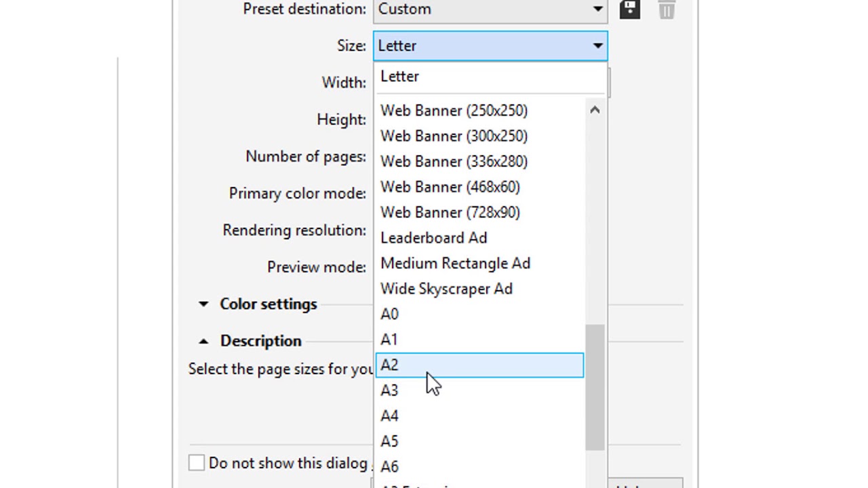Select A0 page size
The image size is (868, 488).
pyautogui.click(x=479, y=314)
